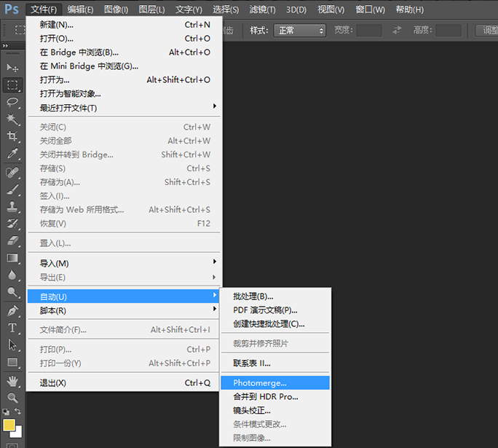Viewport: 498px width, 448px height.
Task: Choose 联系表 II... entry
Action: [275, 363]
